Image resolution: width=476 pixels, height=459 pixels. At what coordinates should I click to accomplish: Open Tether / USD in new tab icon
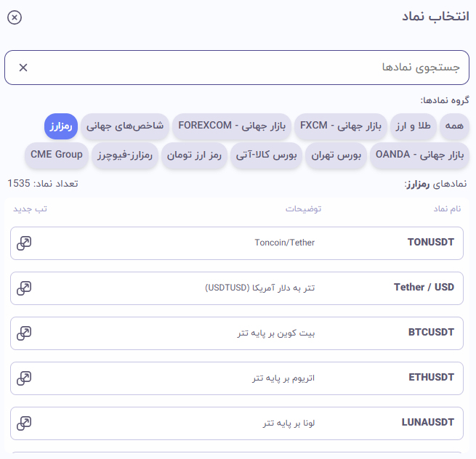(24, 288)
